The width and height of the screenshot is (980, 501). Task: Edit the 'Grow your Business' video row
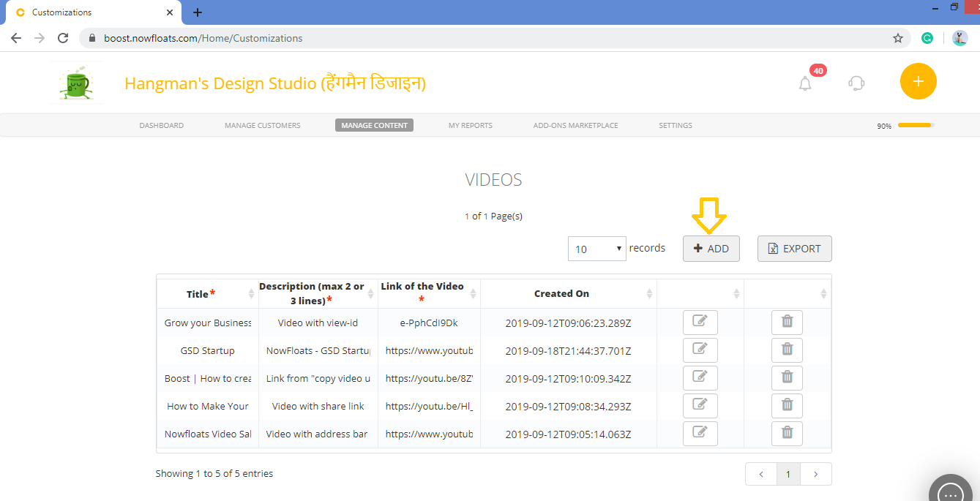700,323
